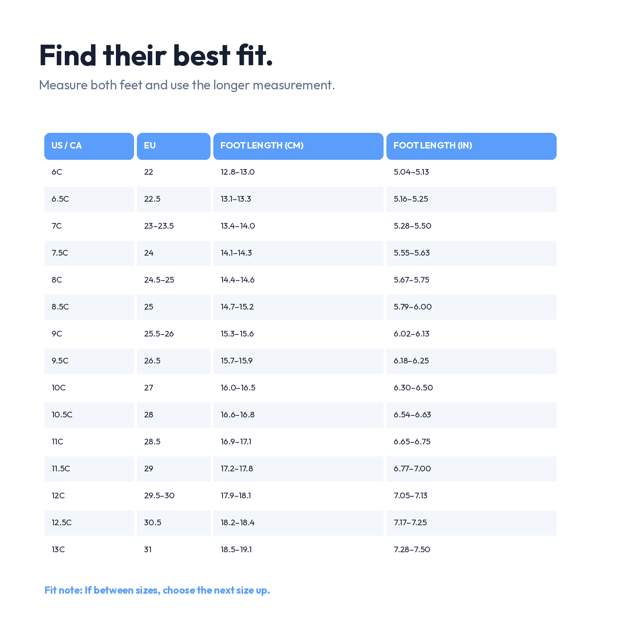644x644 pixels.
Task: Click the US / CA column header
Action: click(89, 146)
